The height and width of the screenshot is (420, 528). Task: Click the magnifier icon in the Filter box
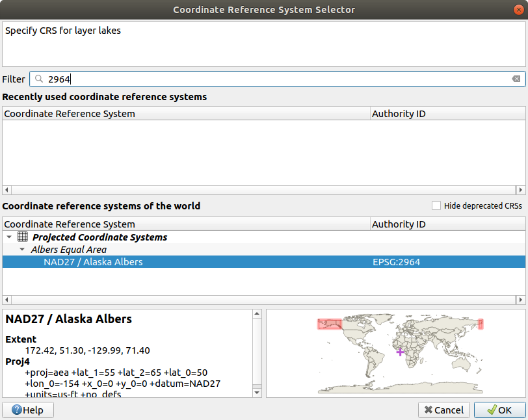pyautogui.click(x=39, y=79)
